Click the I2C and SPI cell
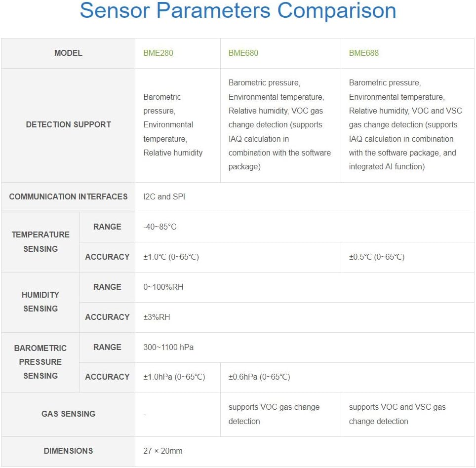The height and width of the screenshot is (468, 476). tap(164, 196)
